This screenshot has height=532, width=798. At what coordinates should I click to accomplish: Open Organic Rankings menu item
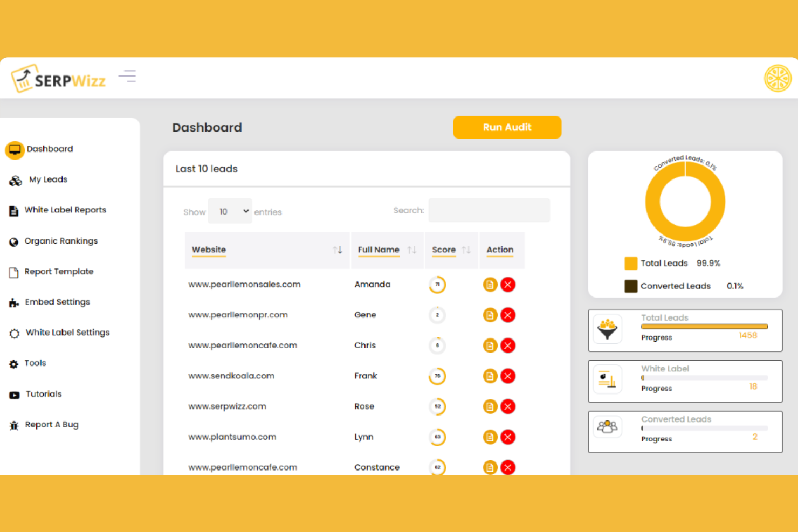click(61, 241)
